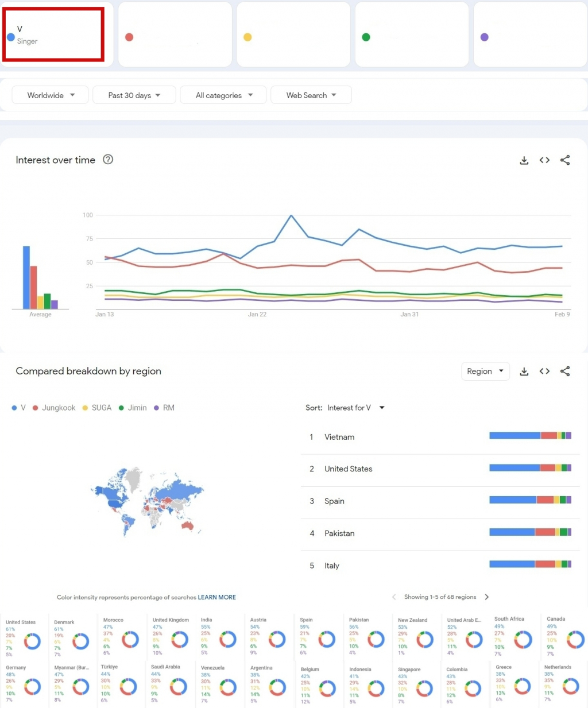588x708 pixels.
Task: Click the Greece donut chart
Action: (x=523, y=686)
